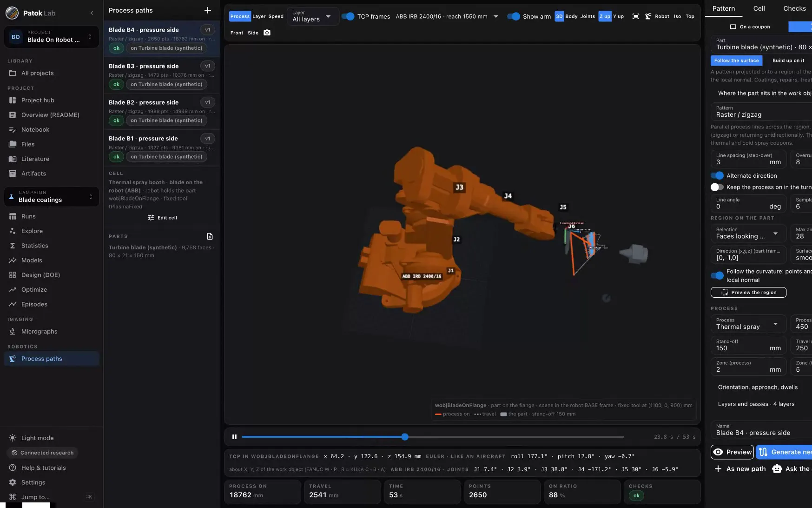Viewport: 812px width, 508px height.
Task: Open the Process Thermal spray dropdown
Action: click(748, 324)
